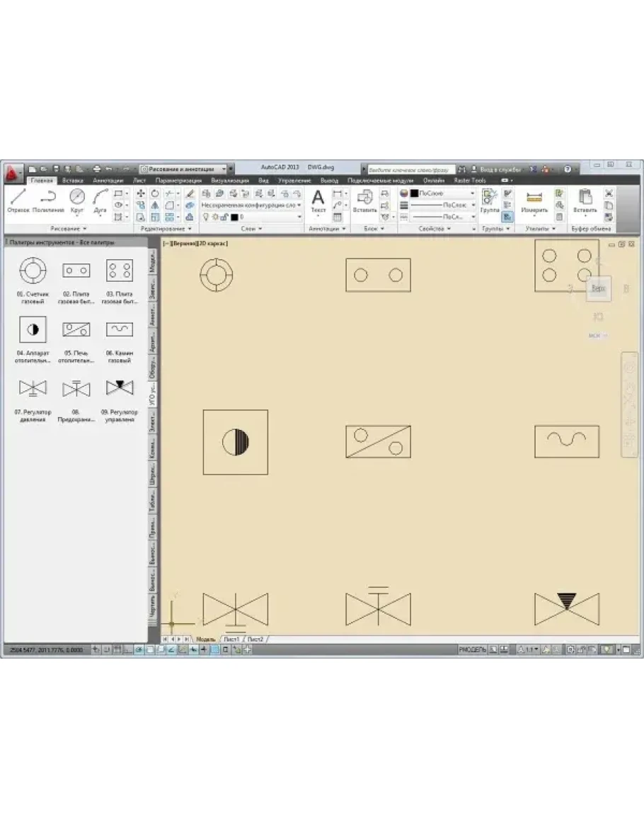Image resolution: width=644 pixels, height=818 pixels.
Task: Expand the Рисование panel flyout
Action: 69,229
